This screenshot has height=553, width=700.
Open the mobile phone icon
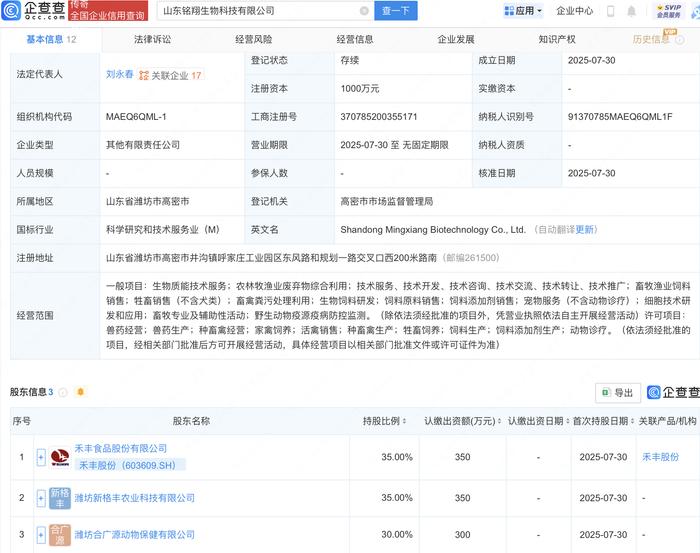point(611,11)
